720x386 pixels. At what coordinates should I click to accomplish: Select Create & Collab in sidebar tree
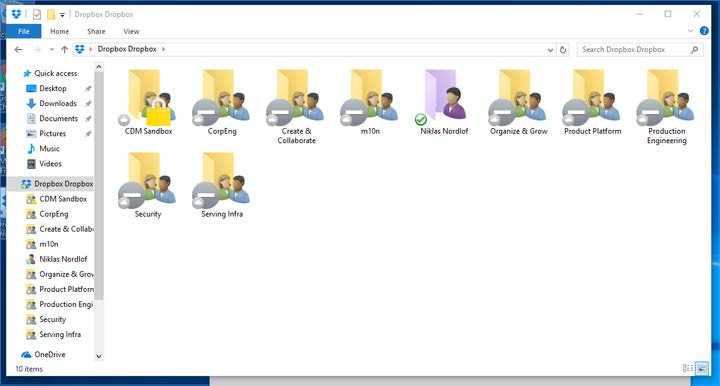pos(66,229)
